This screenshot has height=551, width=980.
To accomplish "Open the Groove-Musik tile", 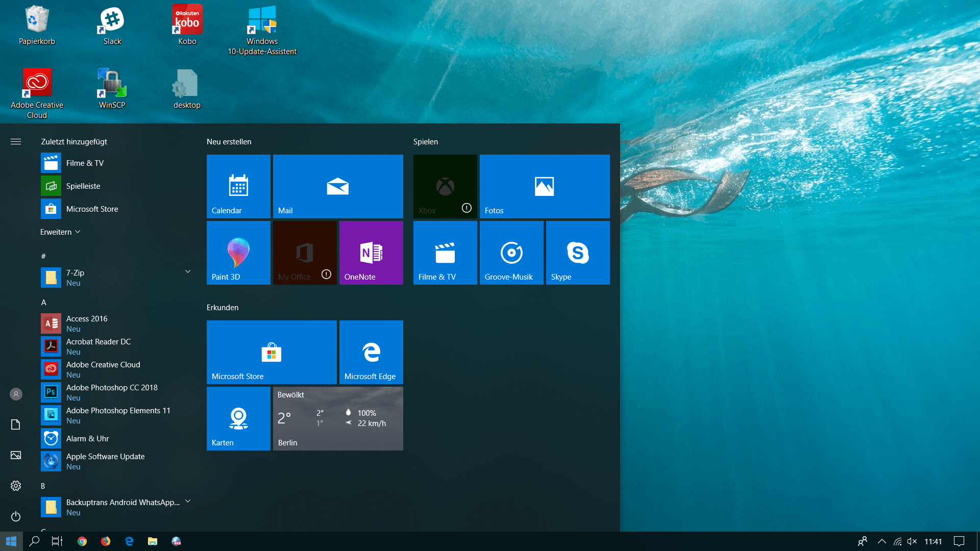I will pos(511,253).
